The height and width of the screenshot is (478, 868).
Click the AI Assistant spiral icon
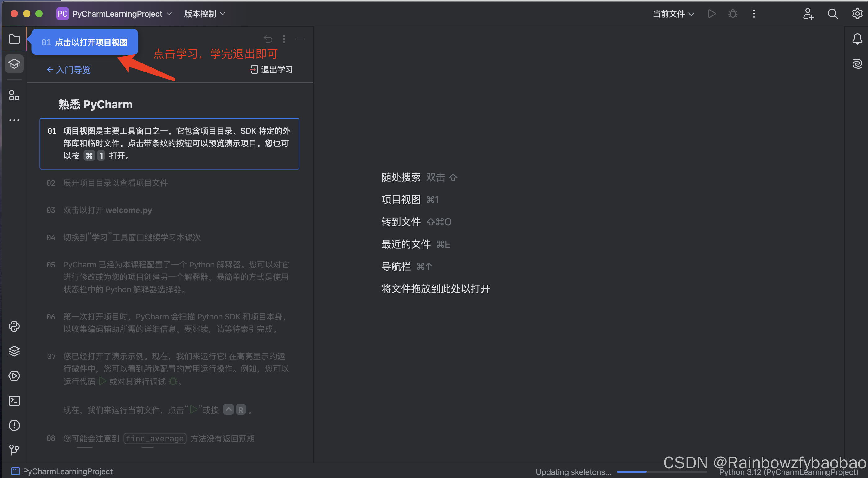click(x=857, y=64)
